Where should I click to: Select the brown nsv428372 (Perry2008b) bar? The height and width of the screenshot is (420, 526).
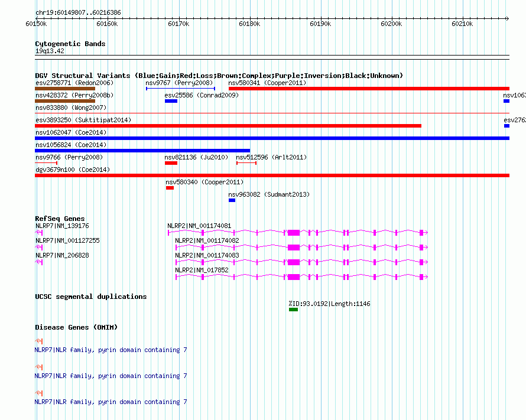65,101
